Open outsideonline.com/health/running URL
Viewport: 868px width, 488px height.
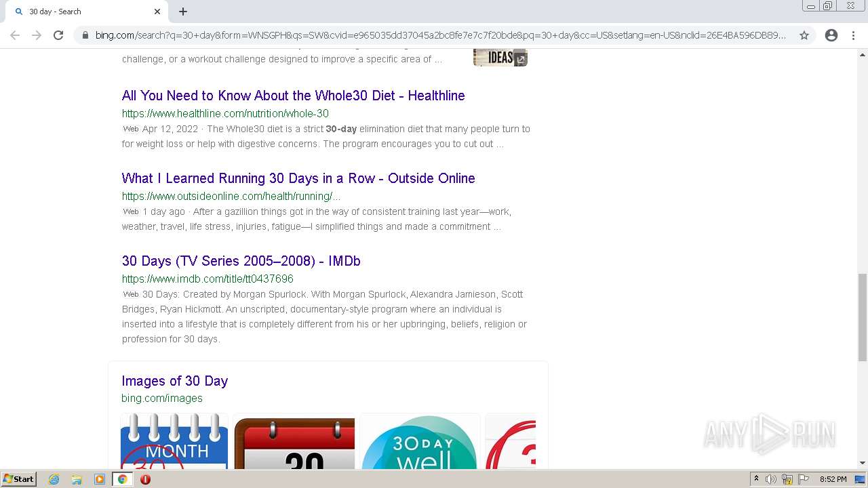click(231, 196)
